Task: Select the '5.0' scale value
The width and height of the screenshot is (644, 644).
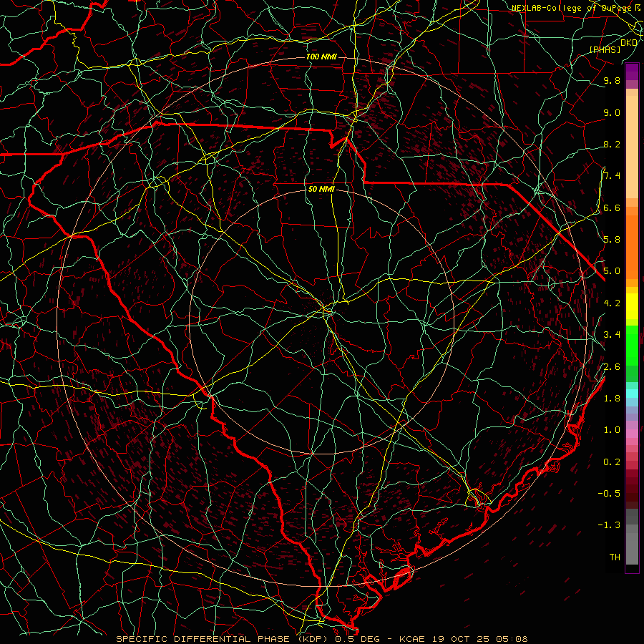Action: click(x=612, y=271)
